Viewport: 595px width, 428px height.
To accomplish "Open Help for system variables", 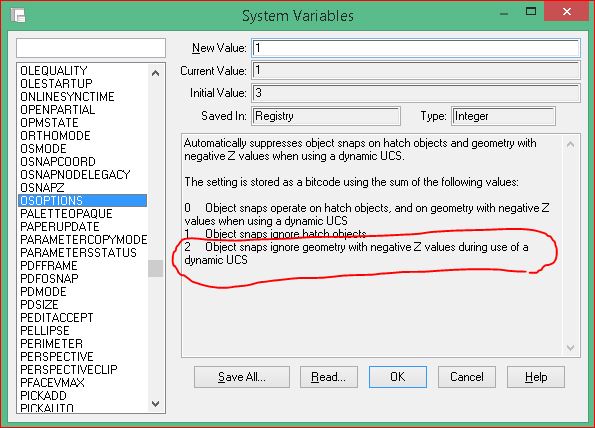I will (x=536, y=377).
